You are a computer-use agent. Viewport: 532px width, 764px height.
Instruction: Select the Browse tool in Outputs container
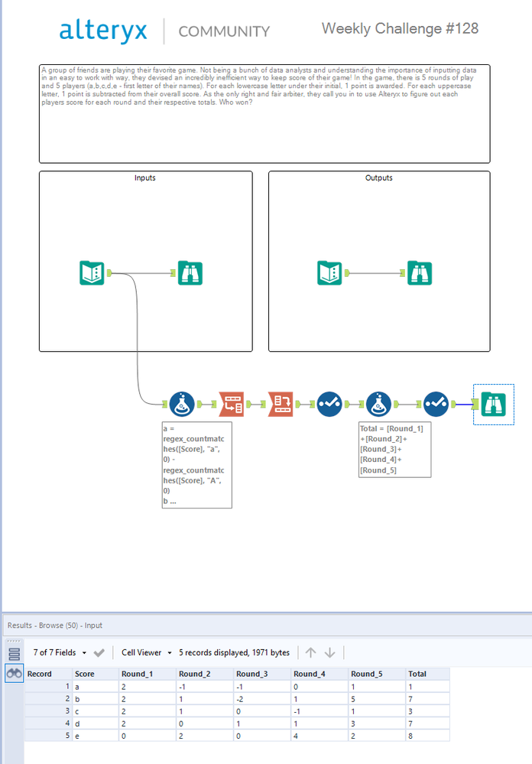(x=420, y=273)
